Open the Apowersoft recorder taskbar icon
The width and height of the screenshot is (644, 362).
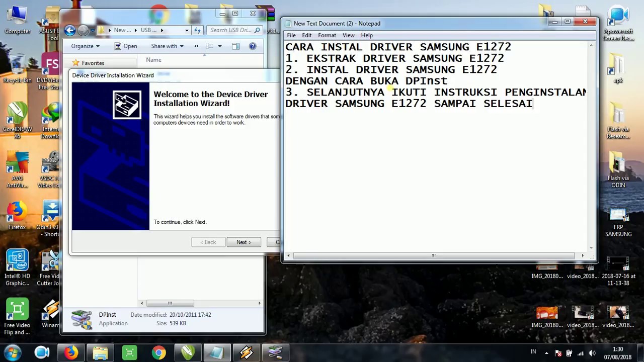point(42,353)
